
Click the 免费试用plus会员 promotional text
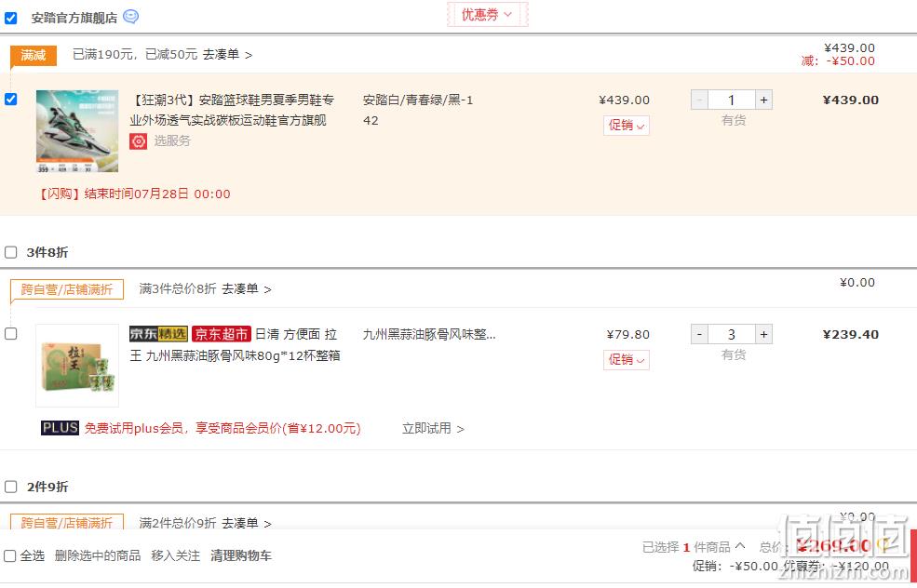[223, 428]
